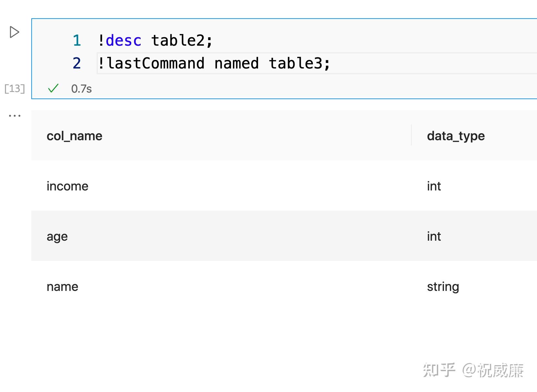Screen dimensions: 537x392
Task: Click line number 2 in the gutter
Action: click(x=77, y=63)
